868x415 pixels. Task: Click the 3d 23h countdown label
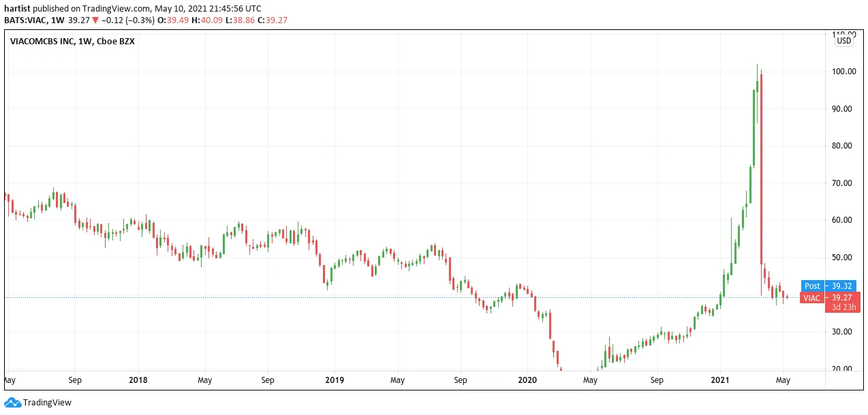tap(845, 308)
